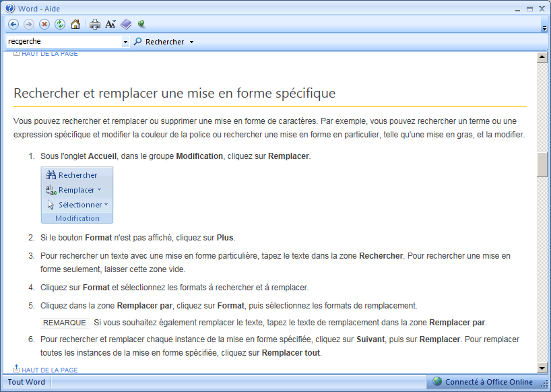Screen dimensions: 551x392
Task: Open the Home help page icon
Action: 75,24
